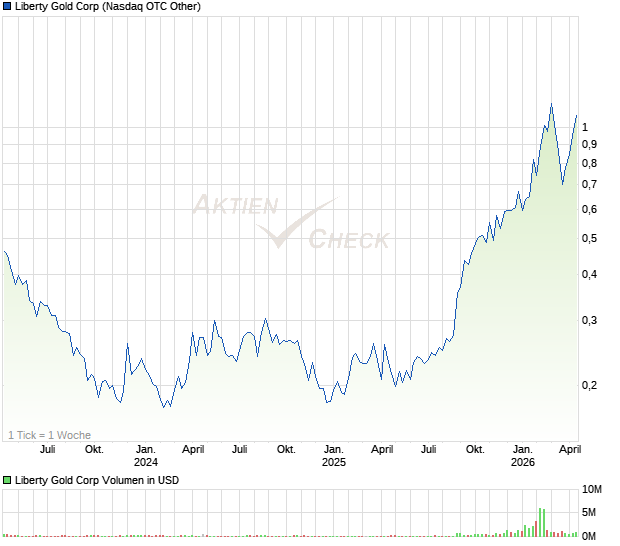Image resolution: width=620 pixels, height=546 pixels.
Task: Click the 0,2 price axis label
Action: (x=589, y=385)
